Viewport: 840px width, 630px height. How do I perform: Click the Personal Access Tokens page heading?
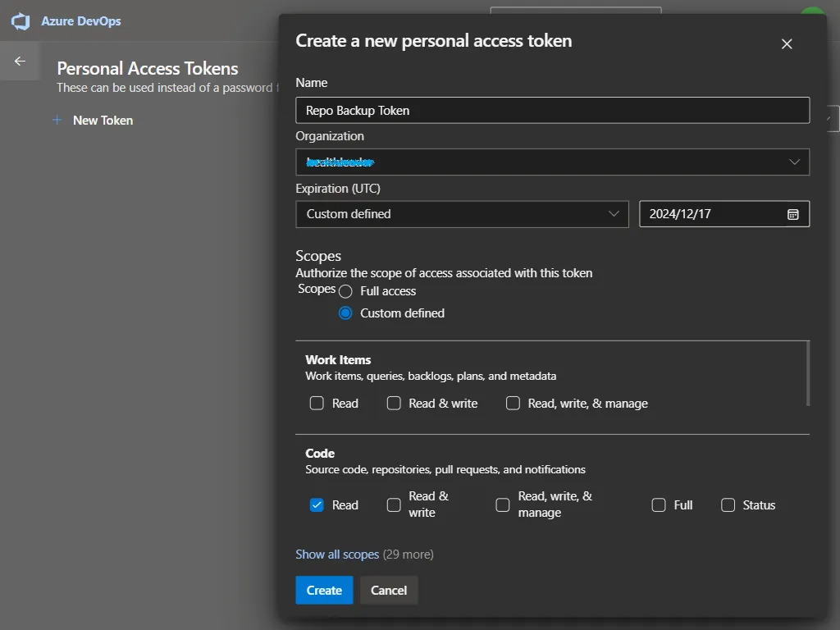tap(148, 69)
